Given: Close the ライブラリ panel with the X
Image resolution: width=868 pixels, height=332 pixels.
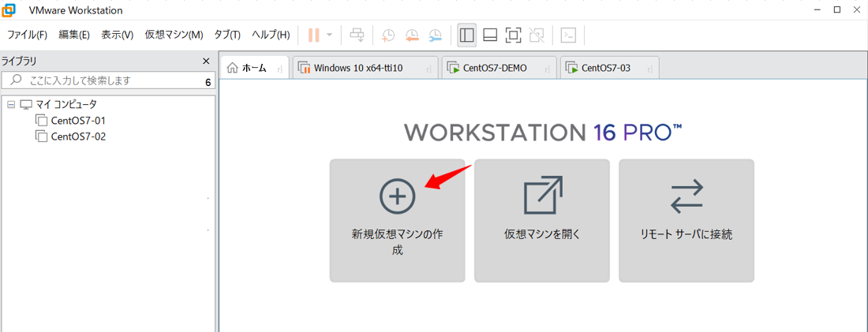Looking at the screenshot, I should [x=206, y=61].
